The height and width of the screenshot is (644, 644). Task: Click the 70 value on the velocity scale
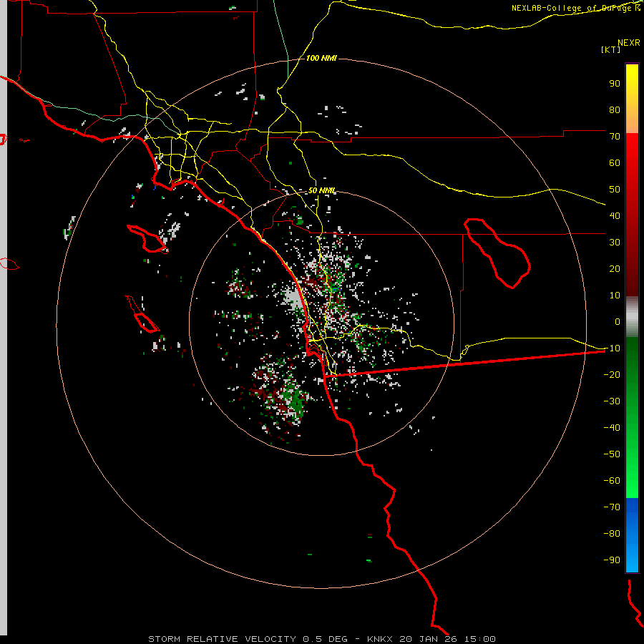pyautogui.click(x=615, y=137)
